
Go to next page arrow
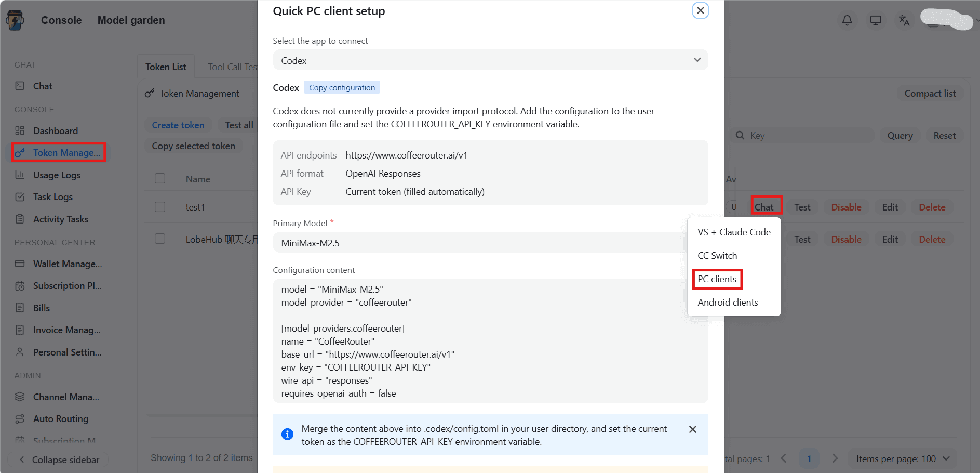[x=835, y=458]
